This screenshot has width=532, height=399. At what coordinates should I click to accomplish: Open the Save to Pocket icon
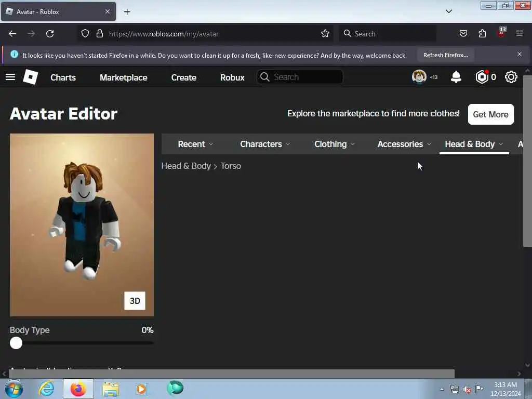(463, 34)
